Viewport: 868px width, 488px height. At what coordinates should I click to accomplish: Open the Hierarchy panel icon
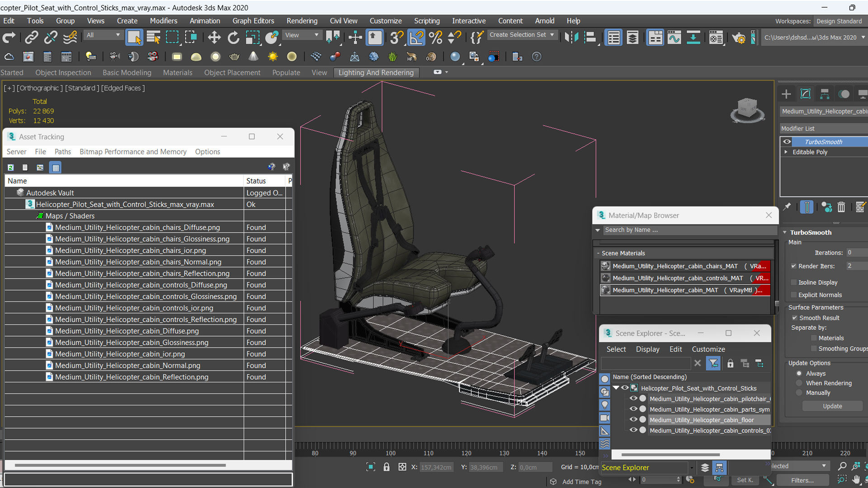825,94
